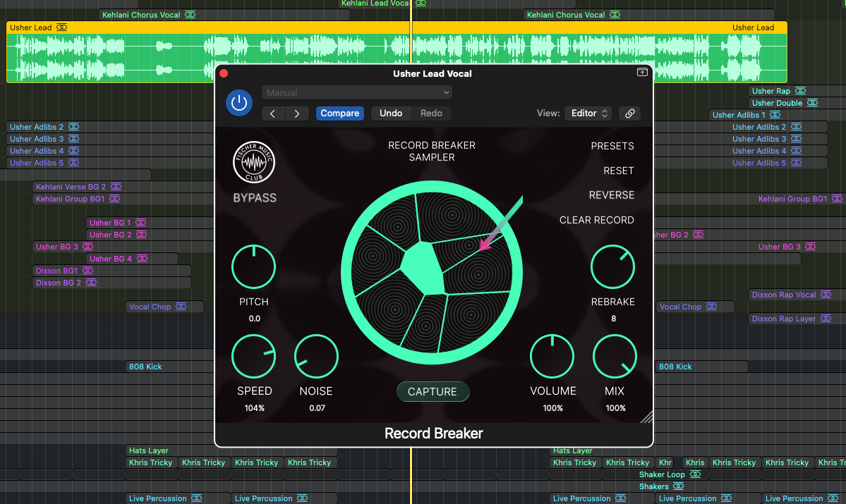846x504 pixels.
Task: Click loop icon on Dixson Rap Layer
Action: [x=826, y=318]
